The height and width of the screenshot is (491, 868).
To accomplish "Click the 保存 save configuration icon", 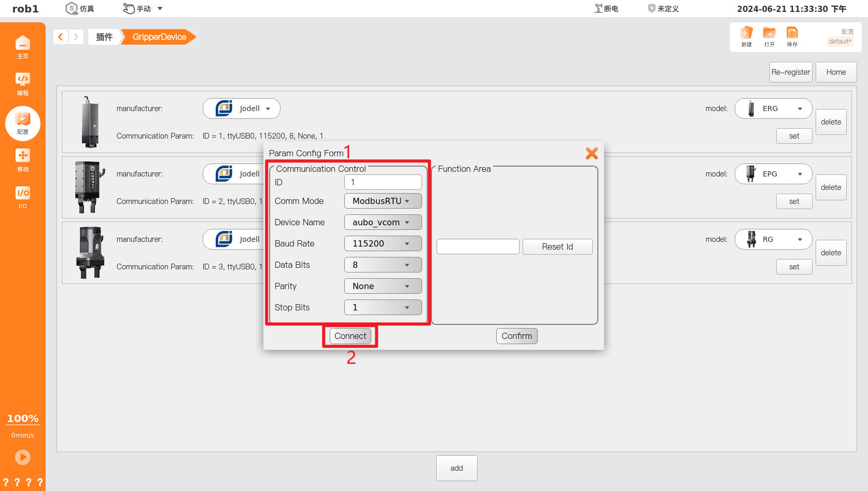I will [x=792, y=36].
